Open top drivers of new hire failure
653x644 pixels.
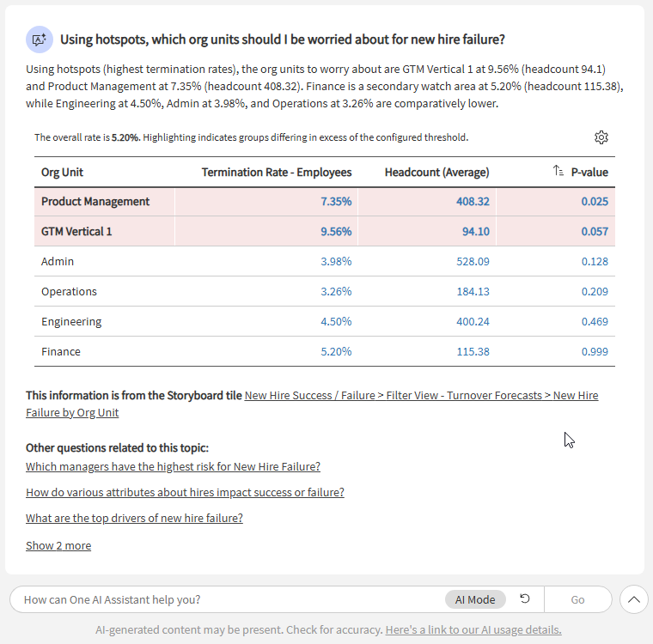coord(134,518)
